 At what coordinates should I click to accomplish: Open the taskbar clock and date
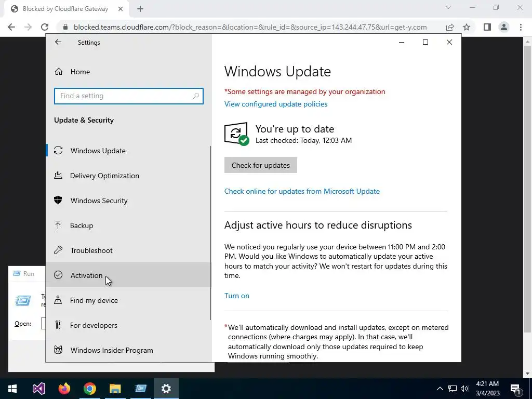(487, 389)
